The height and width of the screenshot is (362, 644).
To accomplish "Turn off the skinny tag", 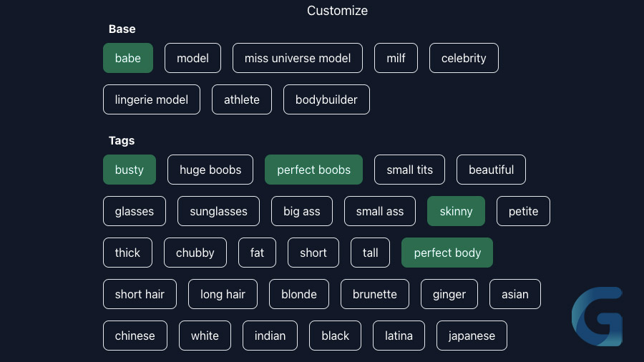I will (x=456, y=211).
